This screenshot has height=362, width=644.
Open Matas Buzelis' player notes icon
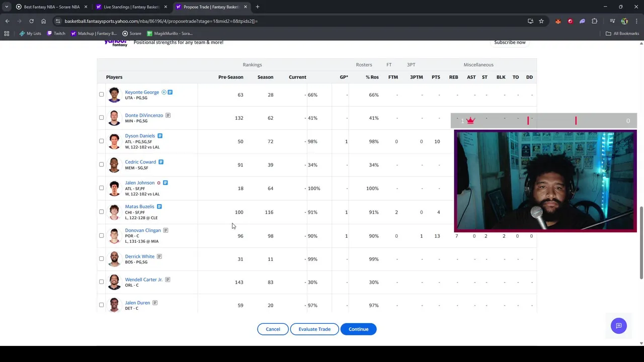pyautogui.click(x=159, y=207)
